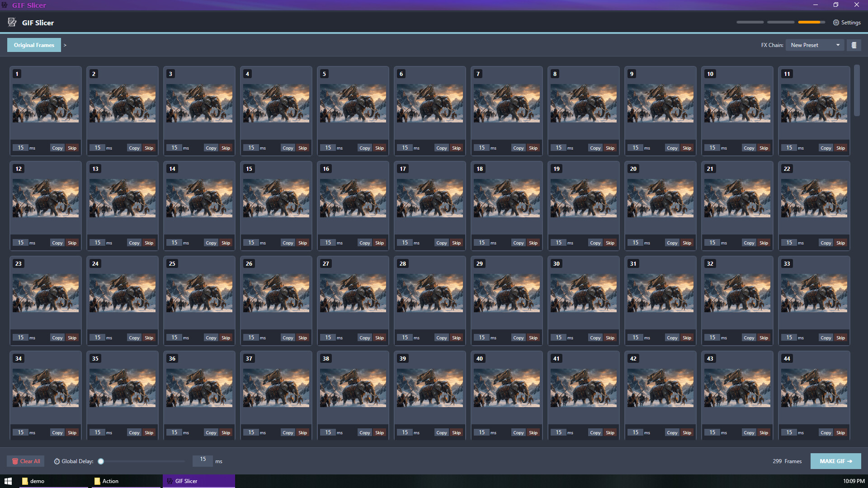Image resolution: width=868 pixels, height=488 pixels.
Task: Copy frame 18
Action: click(519, 243)
